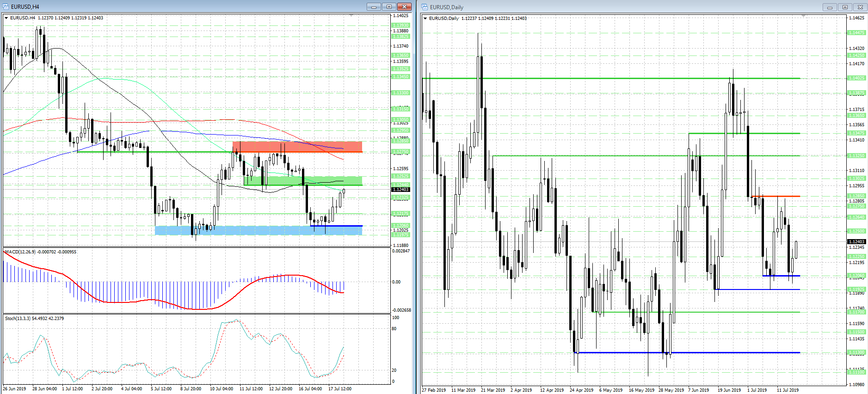Viewport: 868px width, 394px height.
Task: Click the 1.13250 level label on Daily axis
Action: pos(856,156)
